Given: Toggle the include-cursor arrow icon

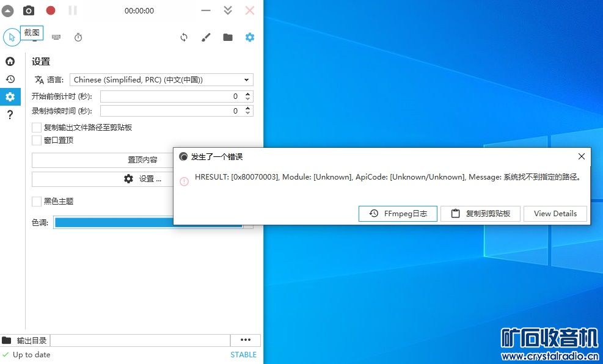Looking at the screenshot, I should coord(12,37).
